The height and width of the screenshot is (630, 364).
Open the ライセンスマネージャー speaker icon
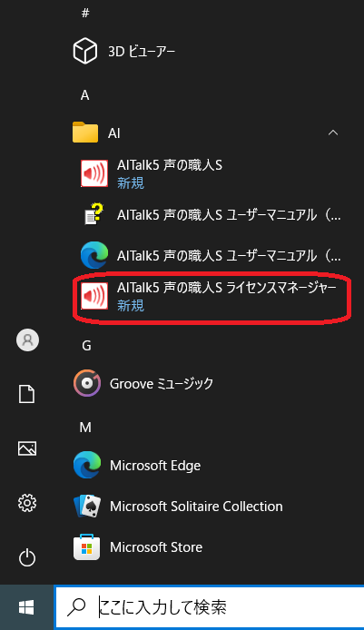[x=94, y=296]
